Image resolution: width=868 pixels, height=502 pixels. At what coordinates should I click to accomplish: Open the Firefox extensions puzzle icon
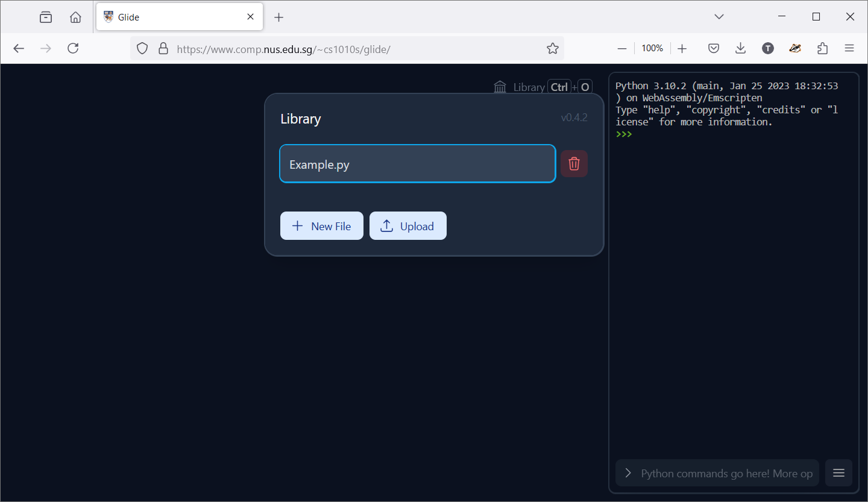coord(822,49)
